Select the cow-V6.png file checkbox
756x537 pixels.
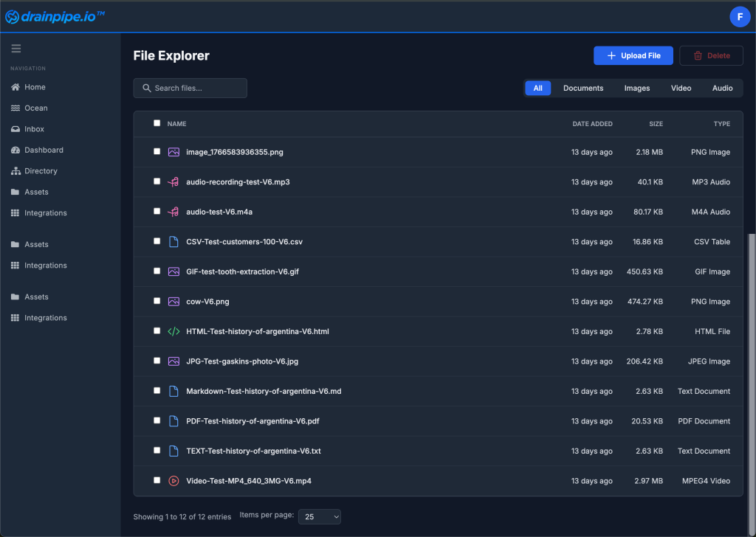click(157, 301)
